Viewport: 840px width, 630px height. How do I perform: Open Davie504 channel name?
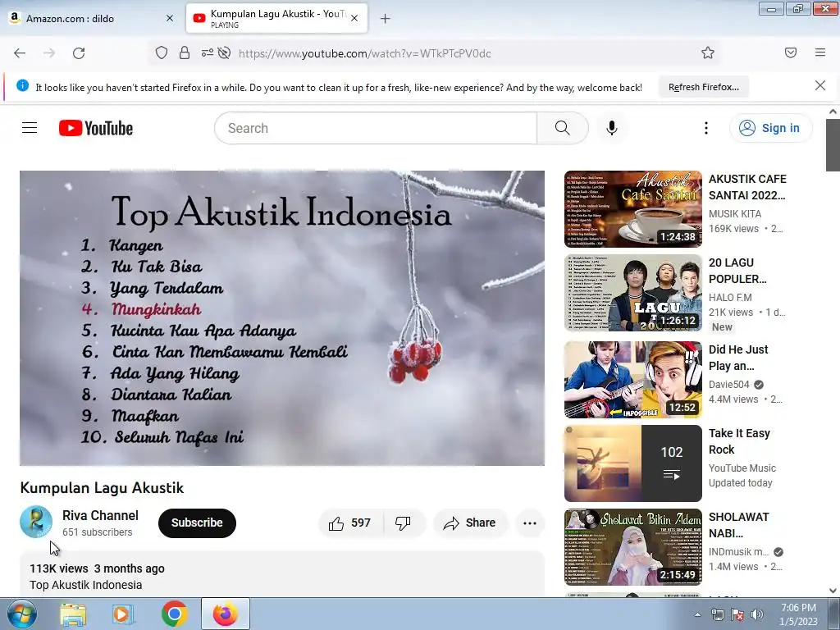[729, 385]
